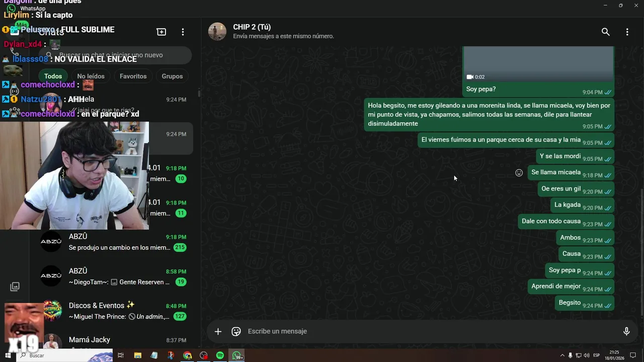Screen dimensions: 644x362
Task: Start a new chat with the plus-square icon
Action: (162, 32)
